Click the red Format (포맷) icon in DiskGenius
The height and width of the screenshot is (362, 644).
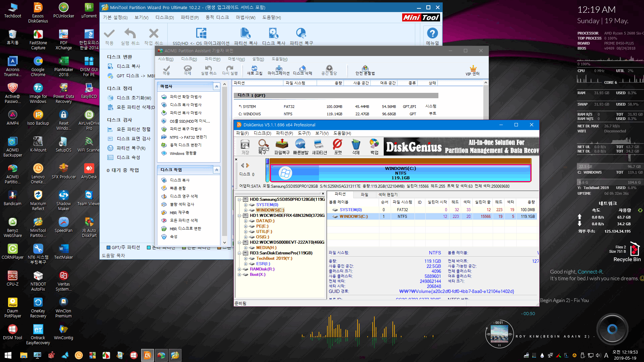click(x=337, y=147)
